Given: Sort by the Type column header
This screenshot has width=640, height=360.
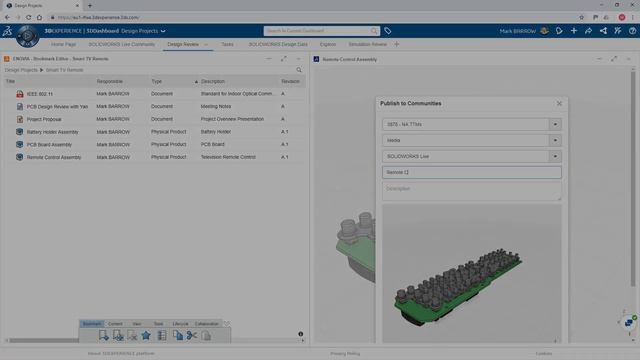Looking at the screenshot, I should (x=157, y=82).
